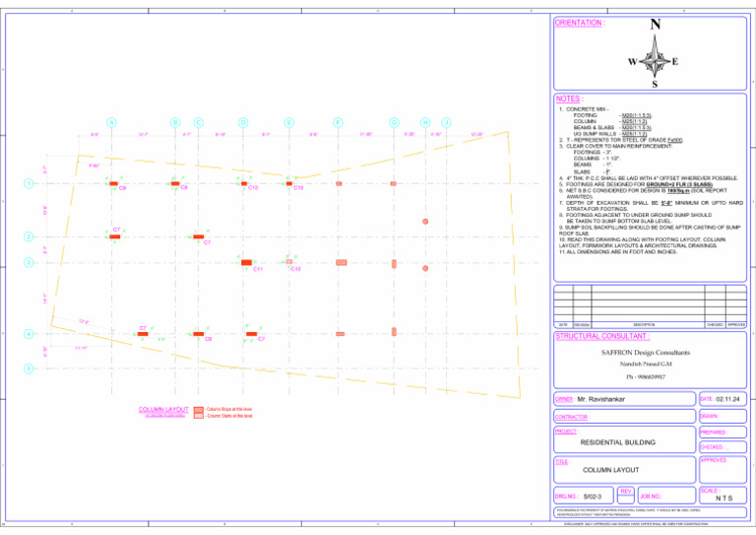Click the DATE field showing 02.11.24

tap(723, 399)
